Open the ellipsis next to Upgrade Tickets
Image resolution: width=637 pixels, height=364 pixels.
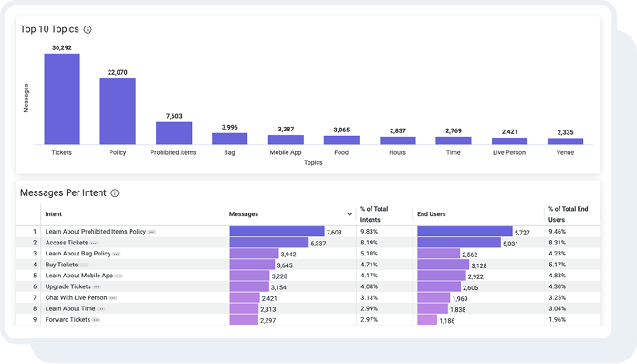(97, 286)
